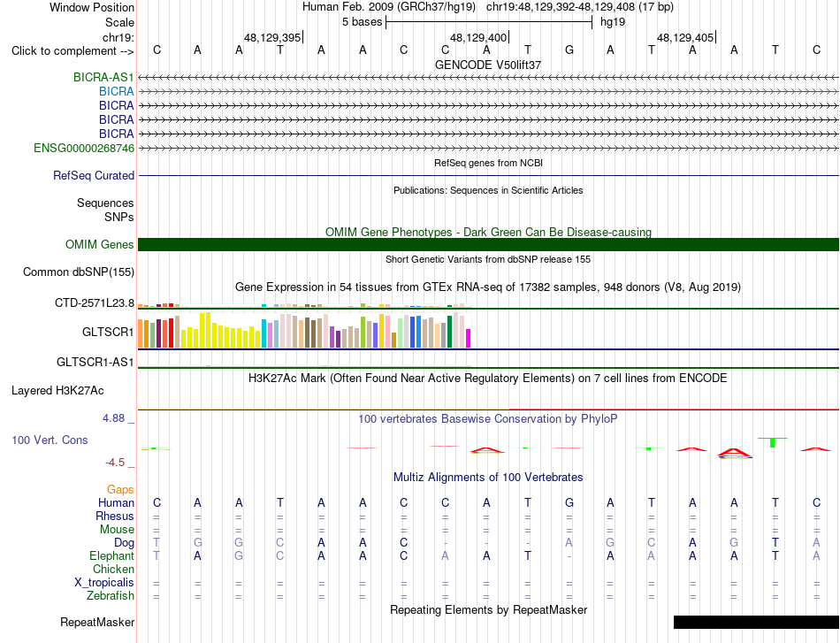Viewport: 840px width, 643px height.
Task: Open the Common dbSNP(155) track label
Action: 79,272
